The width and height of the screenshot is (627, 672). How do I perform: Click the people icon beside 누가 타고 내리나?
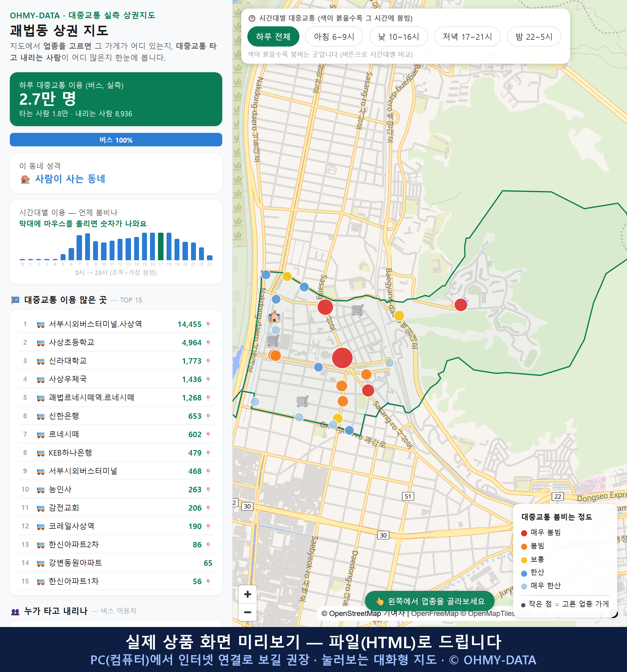(x=15, y=611)
